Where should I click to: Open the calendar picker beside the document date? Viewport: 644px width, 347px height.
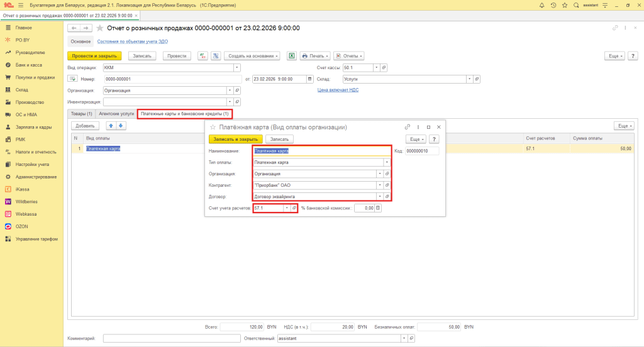(x=309, y=79)
